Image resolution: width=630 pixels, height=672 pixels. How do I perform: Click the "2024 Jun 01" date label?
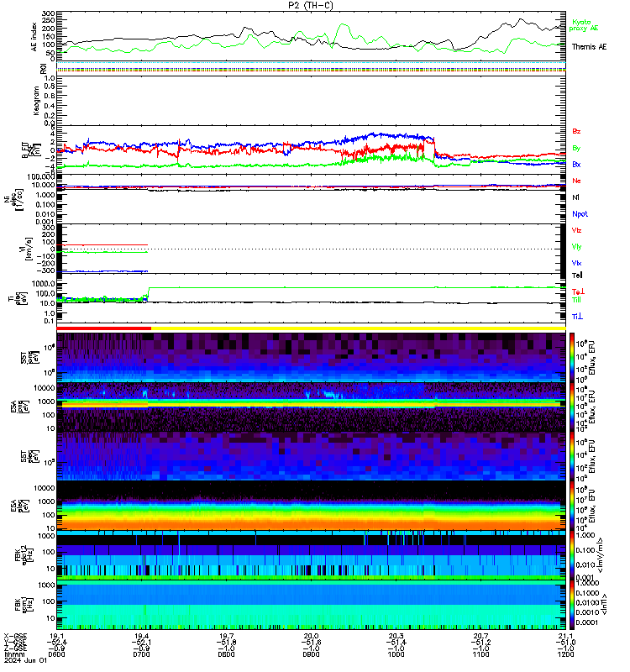(x=25, y=661)
